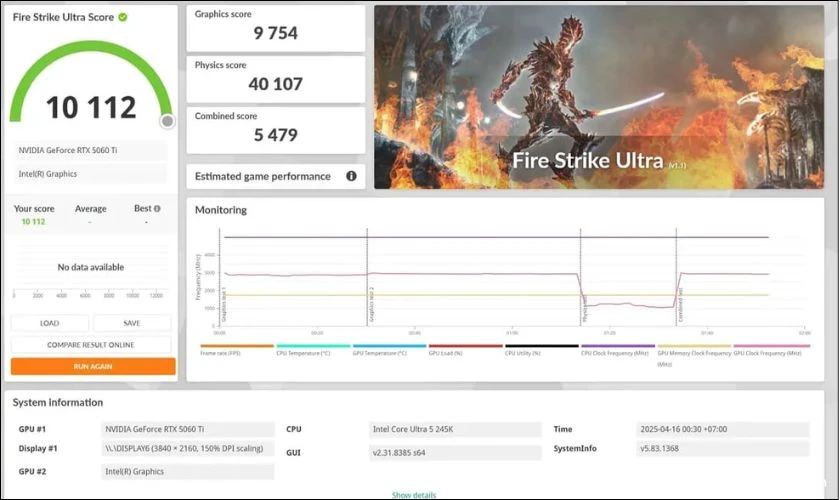The width and height of the screenshot is (840, 500).
Task: Expand system info with Show details
Action: pos(414,495)
